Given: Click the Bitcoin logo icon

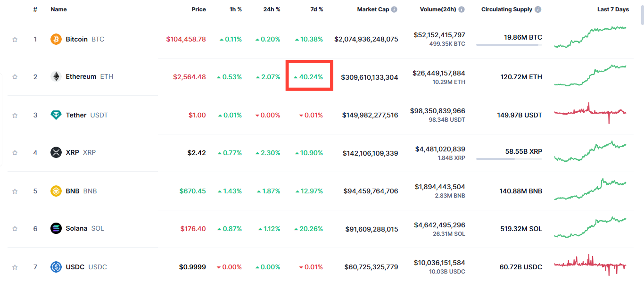Looking at the screenshot, I should 56,39.
